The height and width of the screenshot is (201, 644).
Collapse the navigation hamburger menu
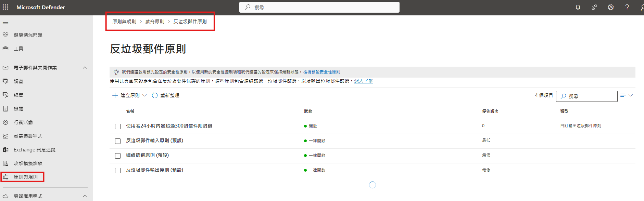(x=5, y=23)
